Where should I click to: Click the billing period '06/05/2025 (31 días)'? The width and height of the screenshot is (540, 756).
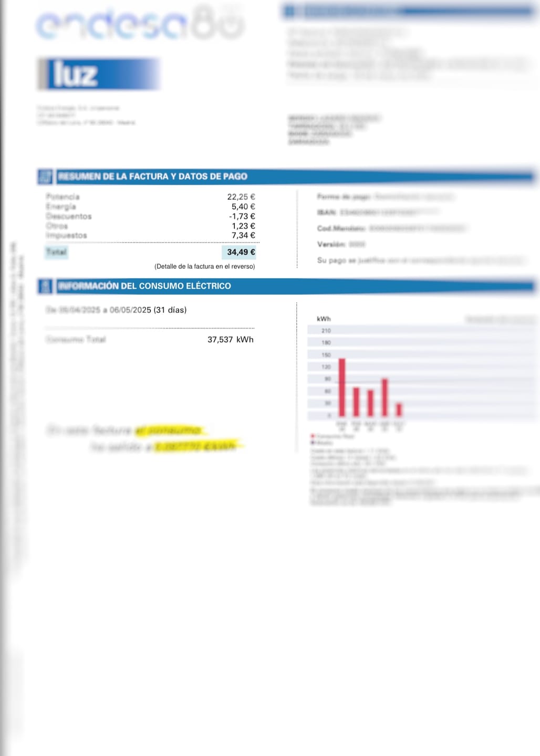pyautogui.click(x=148, y=310)
